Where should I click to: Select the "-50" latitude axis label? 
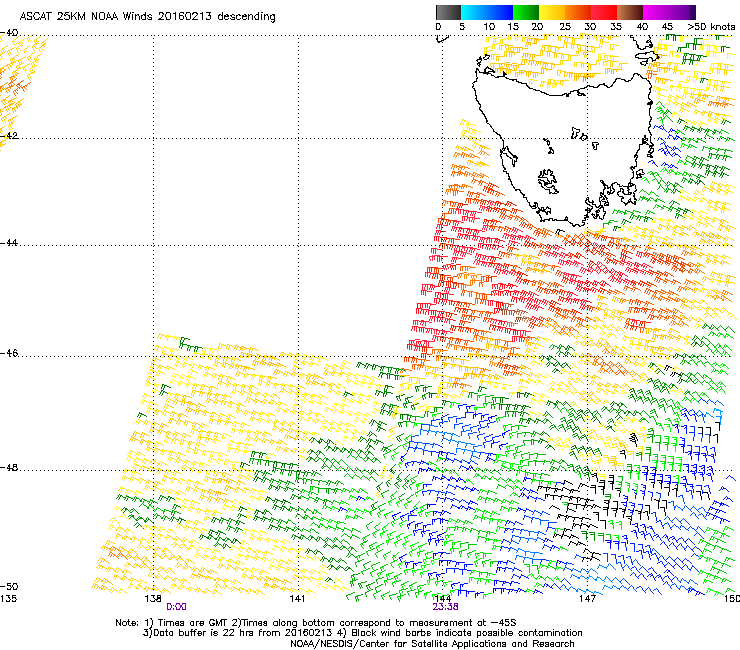(x=9, y=587)
